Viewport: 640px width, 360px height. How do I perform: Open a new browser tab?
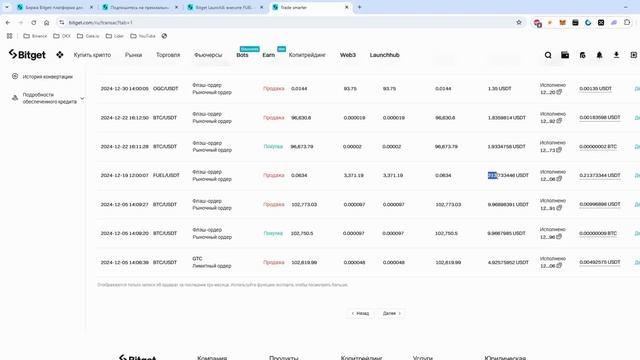360,7
